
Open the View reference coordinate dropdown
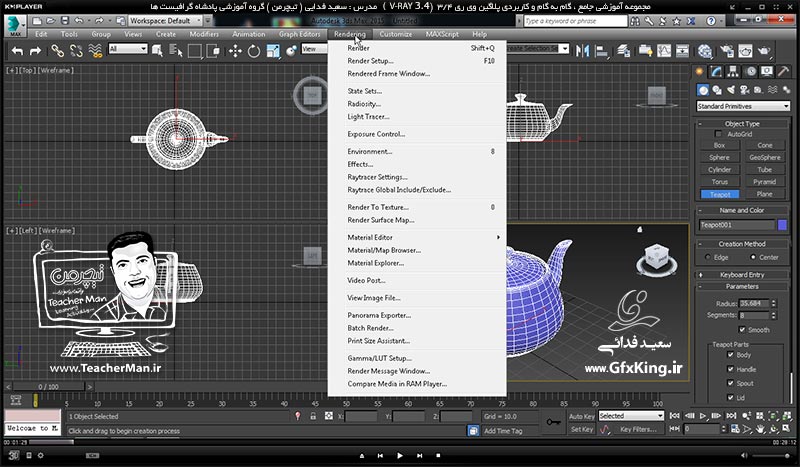[x=314, y=49]
